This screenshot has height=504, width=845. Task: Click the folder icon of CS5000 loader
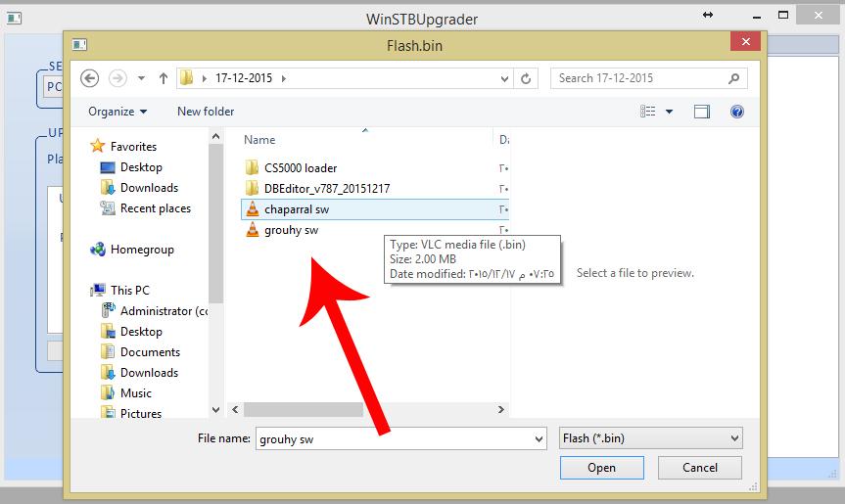pyautogui.click(x=252, y=167)
